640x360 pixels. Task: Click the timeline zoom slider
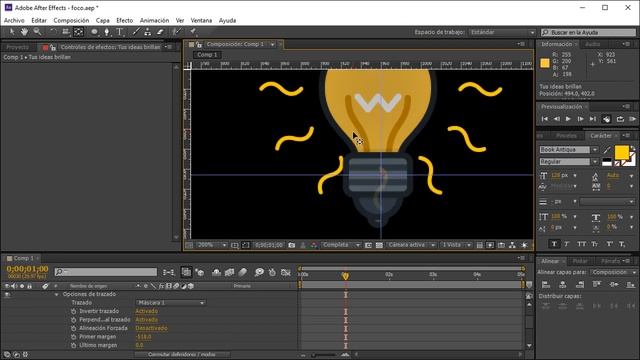(x=323, y=355)
